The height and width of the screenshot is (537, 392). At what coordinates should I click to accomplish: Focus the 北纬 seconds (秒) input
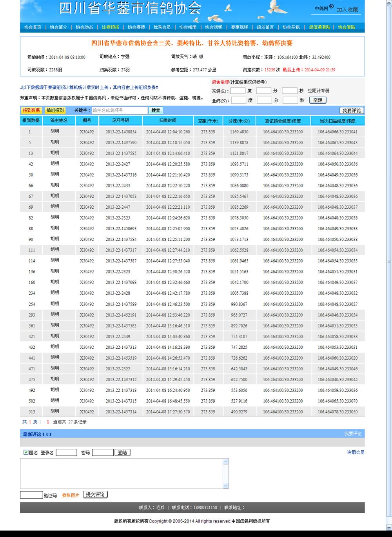click(290, 100)
